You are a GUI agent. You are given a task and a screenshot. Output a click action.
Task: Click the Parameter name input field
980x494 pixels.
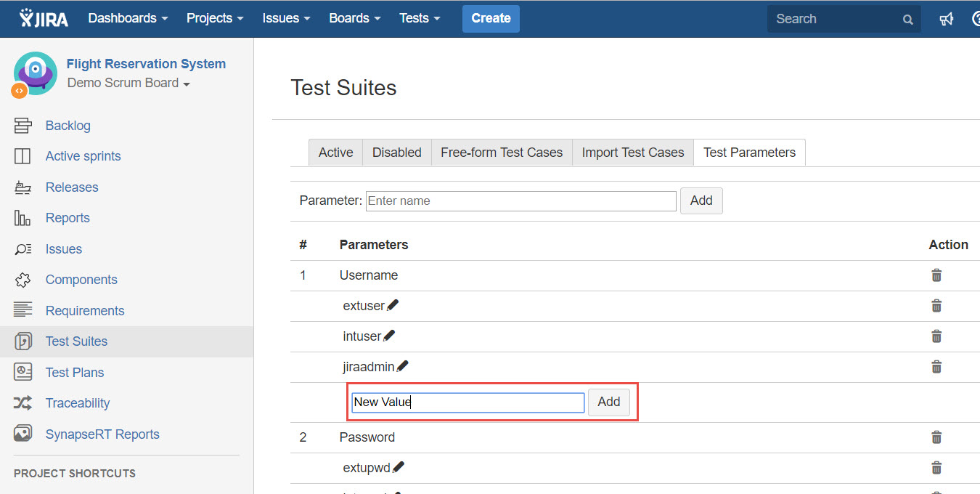click(520, 201)
